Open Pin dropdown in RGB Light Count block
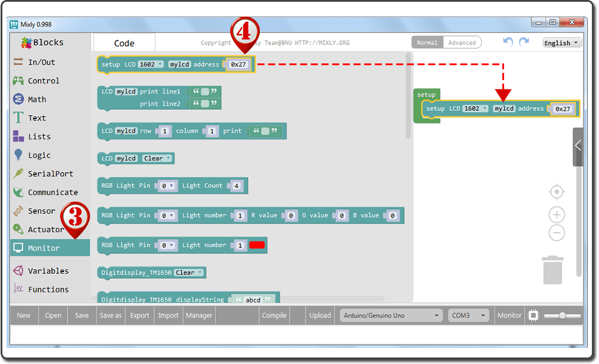 tap(167, 186)
